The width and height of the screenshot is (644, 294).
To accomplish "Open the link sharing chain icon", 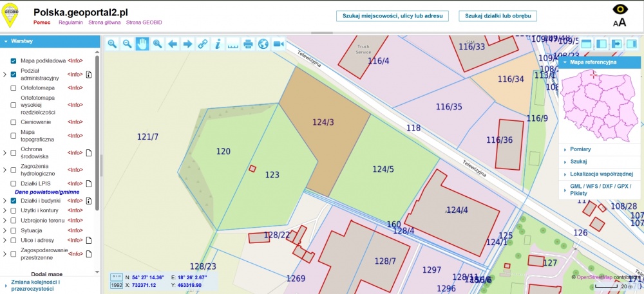I will (202, 44).
